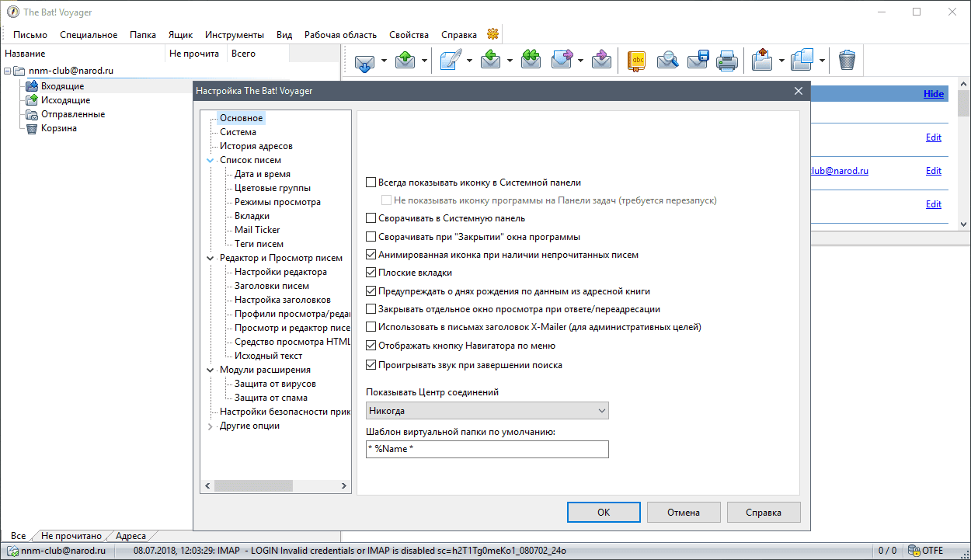
Task: Click the reply to all icon
Action: tap(531, 61)
